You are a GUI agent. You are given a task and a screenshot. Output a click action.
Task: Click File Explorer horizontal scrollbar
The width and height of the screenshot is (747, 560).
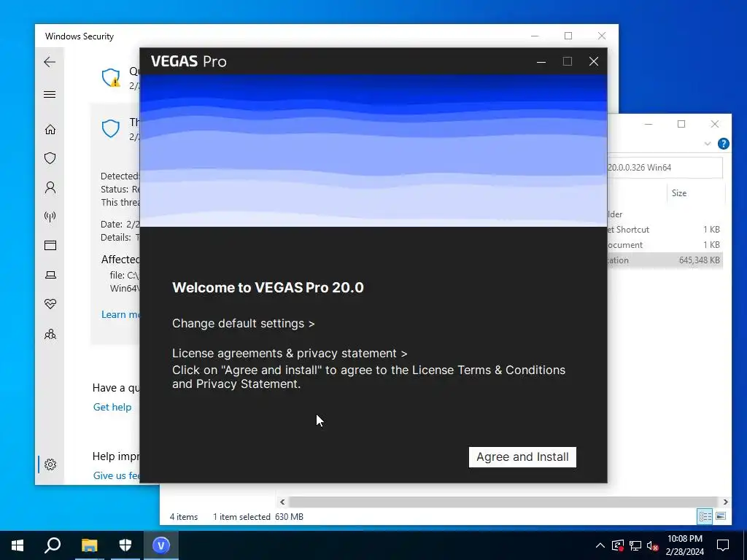[503, 502]
